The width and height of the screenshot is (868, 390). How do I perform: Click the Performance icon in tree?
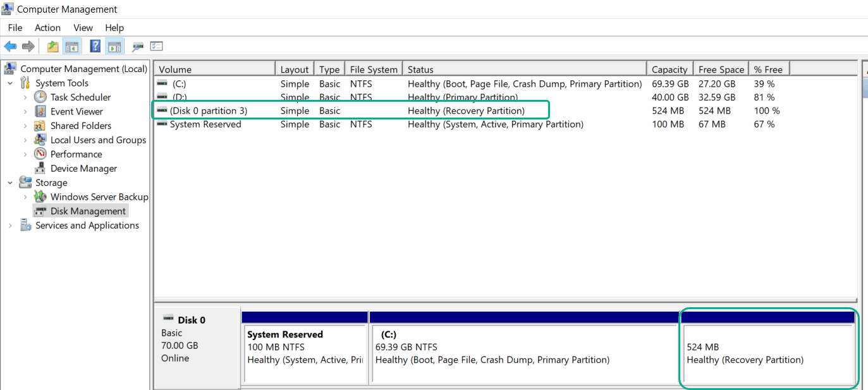[x=40, y=154]
